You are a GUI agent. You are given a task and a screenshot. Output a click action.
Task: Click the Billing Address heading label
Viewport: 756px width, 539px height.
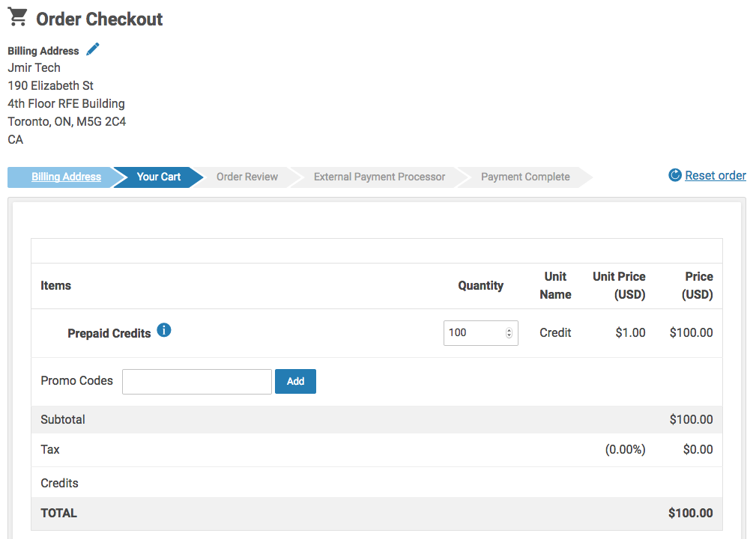point(43,52)
